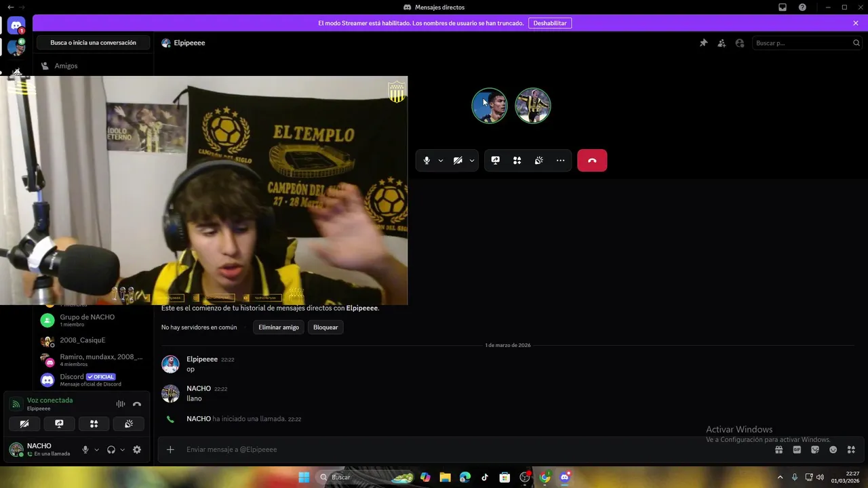Dismiss the streamer mode banner
Screen dimensions: 868x488
(856, 23)
